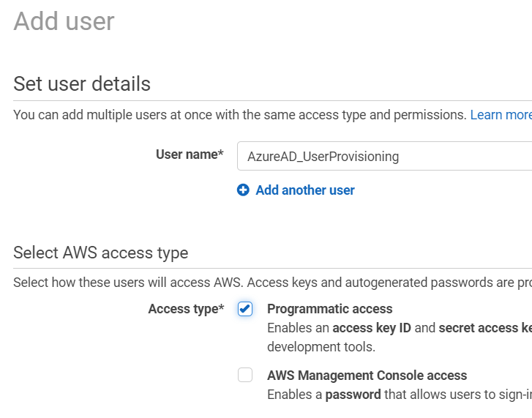Enable the AWS Management Console access checkbox
The width and height of the screenshot is (532, 418).
[x=245, y=376]
